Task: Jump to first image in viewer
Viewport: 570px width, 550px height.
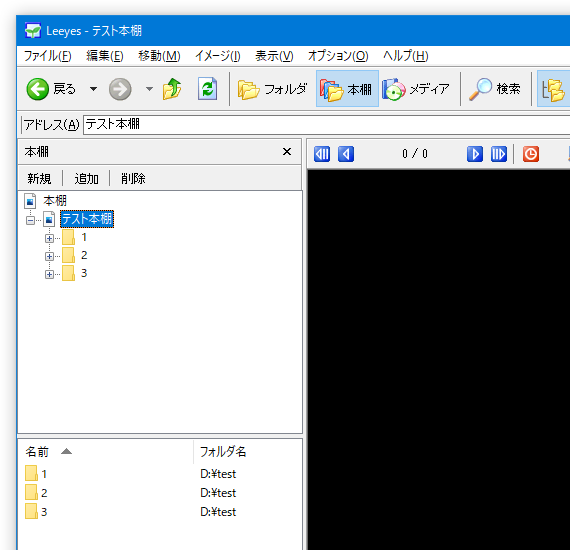Action: click(322, 154)
